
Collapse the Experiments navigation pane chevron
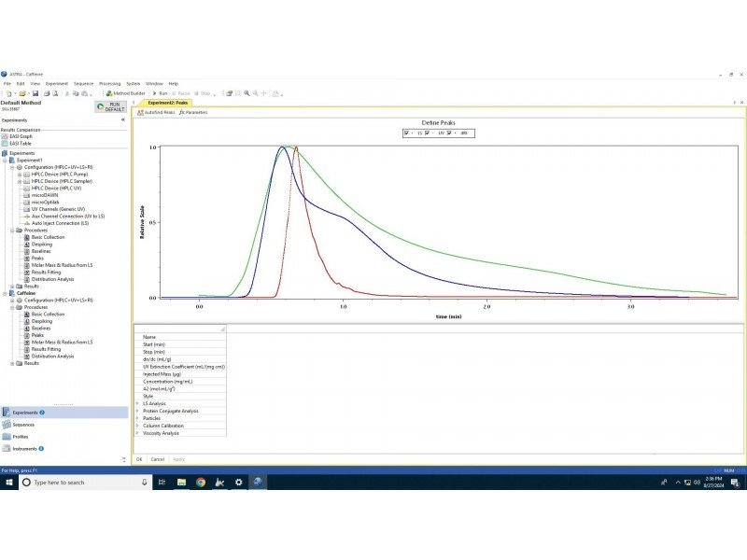click(123, 120)
